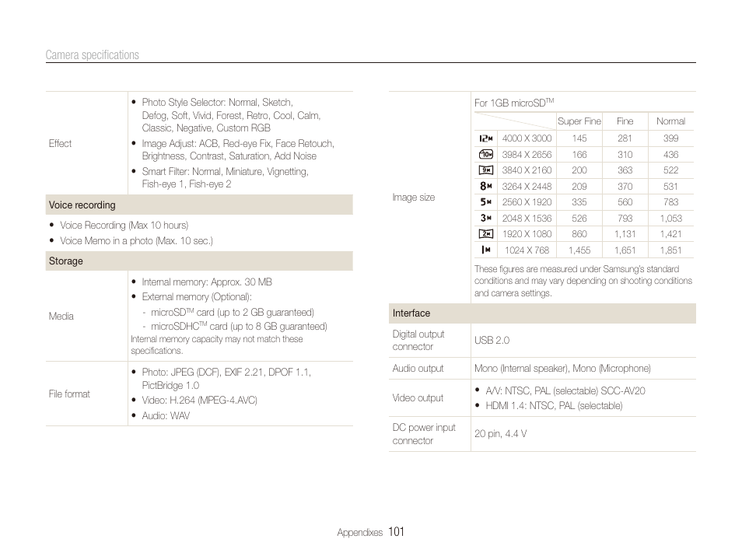Click the 'Audio output' label
Screen dimensions: 742x560
(x=418, y=368)
